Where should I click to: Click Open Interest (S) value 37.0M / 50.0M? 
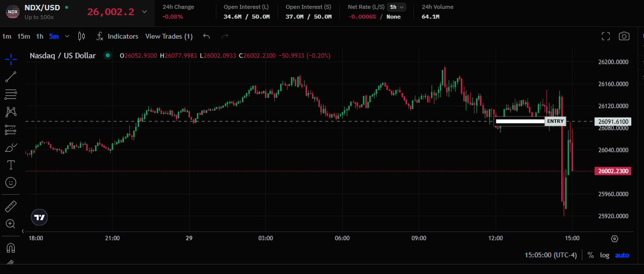[x=309, y=17]
